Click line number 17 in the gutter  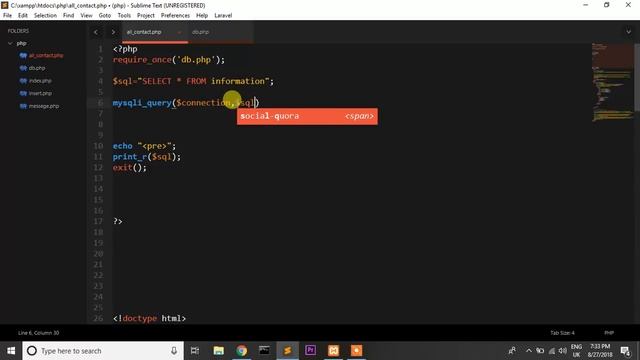98,221
